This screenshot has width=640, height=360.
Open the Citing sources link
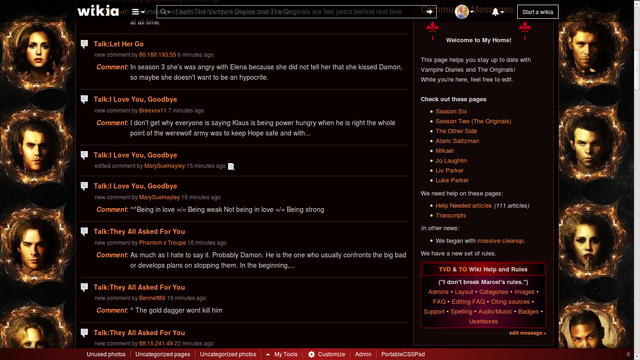tap(510, 302)
